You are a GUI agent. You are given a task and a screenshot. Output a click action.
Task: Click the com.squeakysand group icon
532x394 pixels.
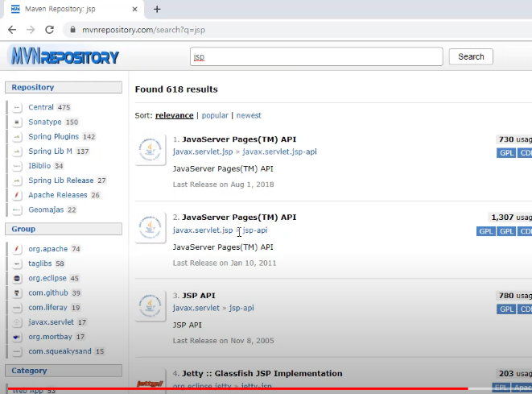[x=17, y=351]
